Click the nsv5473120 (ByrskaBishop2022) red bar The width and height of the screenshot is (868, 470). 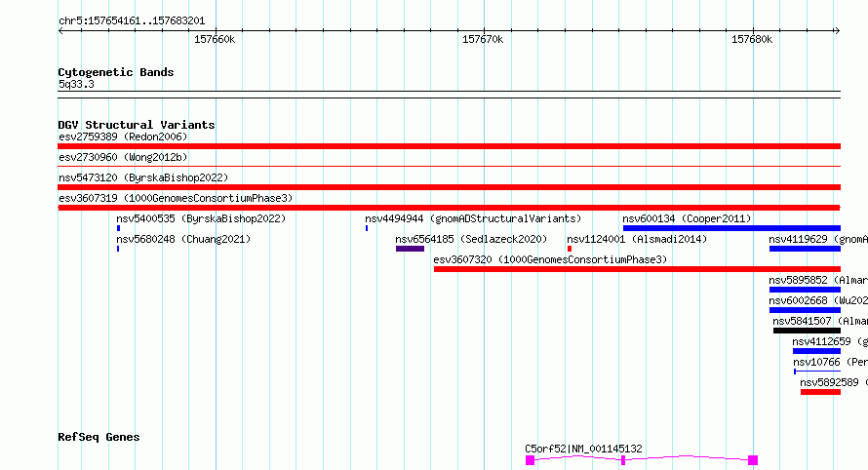pos(449,187)
